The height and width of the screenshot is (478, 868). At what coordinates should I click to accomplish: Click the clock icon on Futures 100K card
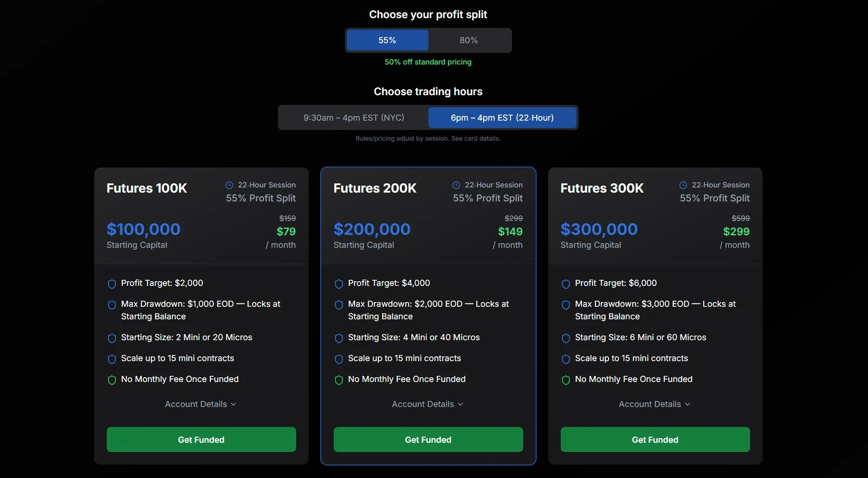229,185
